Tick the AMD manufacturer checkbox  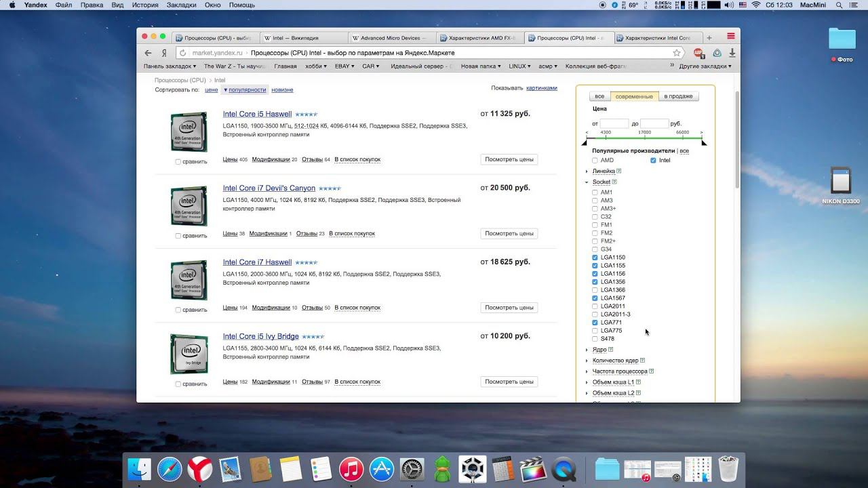pyautogui.click(x=595, y=161)
